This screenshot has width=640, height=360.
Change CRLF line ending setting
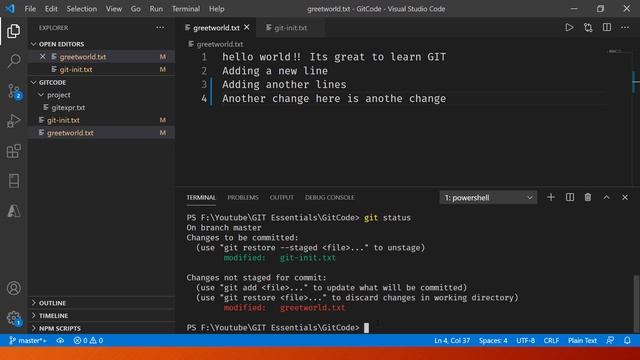pos(551,340)
